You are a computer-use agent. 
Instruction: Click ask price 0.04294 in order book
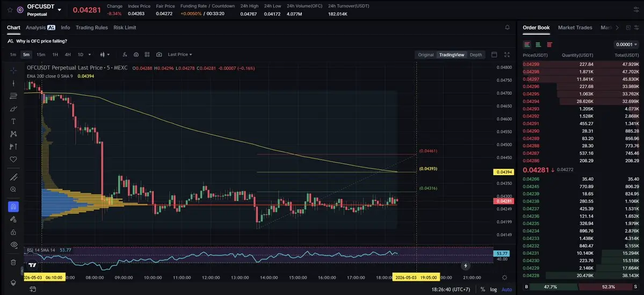pyautogui.click(x=531, y=102)
